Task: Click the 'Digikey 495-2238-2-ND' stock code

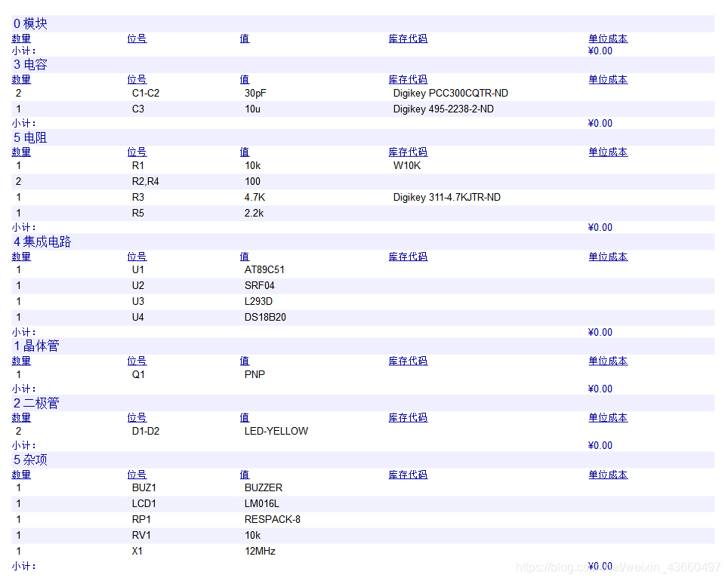Action: coord(443,109)
